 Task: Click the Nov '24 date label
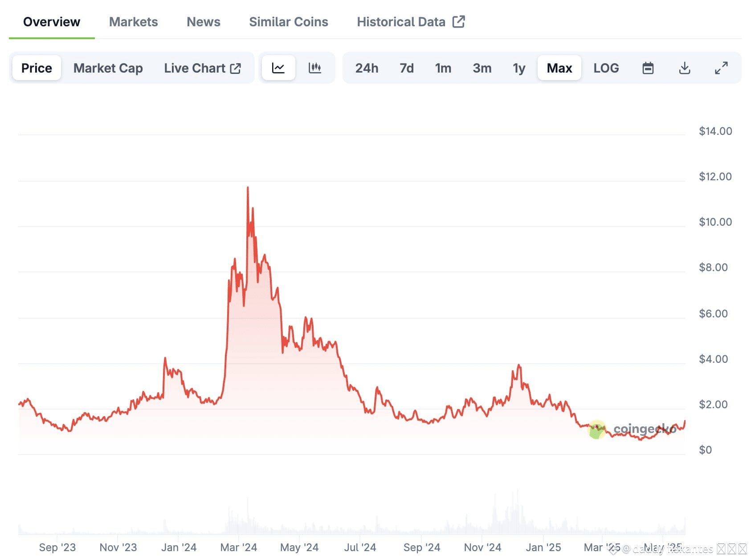[482, 547]
